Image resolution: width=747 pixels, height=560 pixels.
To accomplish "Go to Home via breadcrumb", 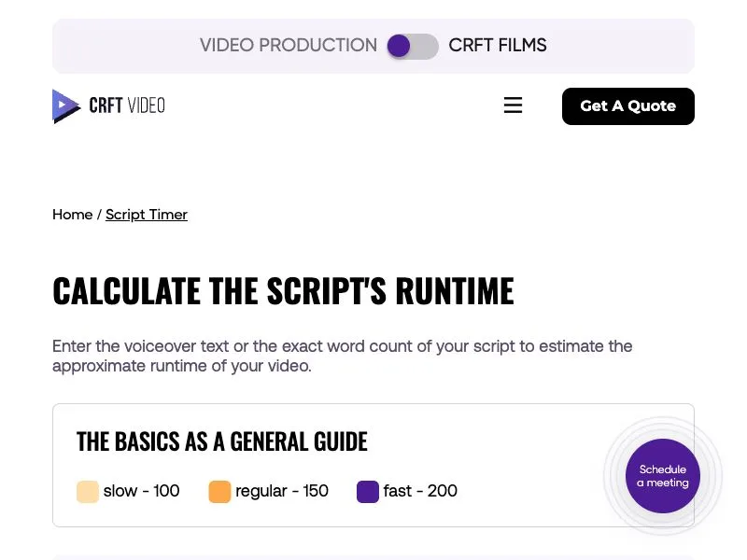I will 73,215.
